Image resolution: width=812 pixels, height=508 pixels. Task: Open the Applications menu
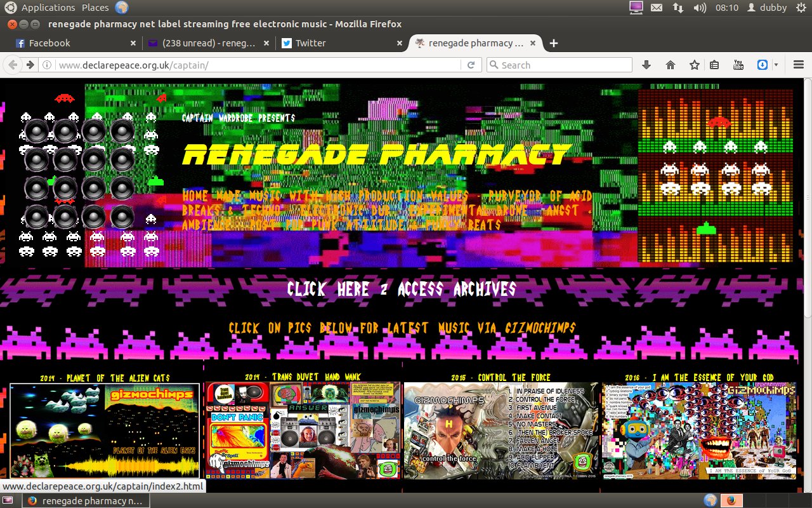(48, 8)
